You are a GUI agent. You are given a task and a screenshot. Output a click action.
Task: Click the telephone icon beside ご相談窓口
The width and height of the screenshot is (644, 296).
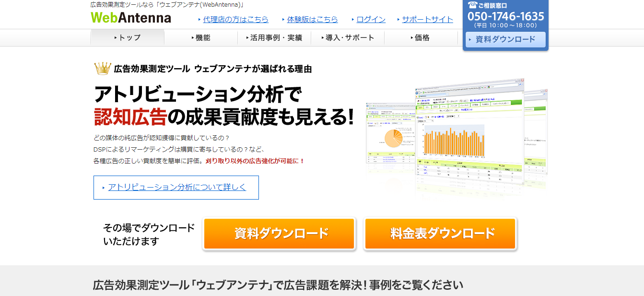coord(472,5)
